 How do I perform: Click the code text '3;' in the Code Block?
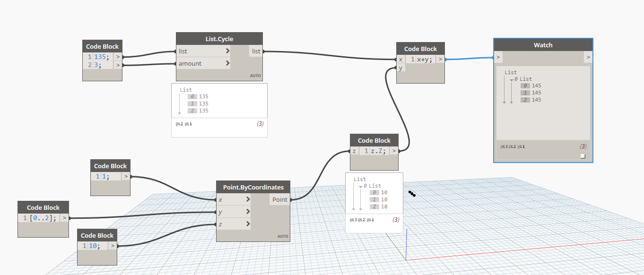[97, 65]
